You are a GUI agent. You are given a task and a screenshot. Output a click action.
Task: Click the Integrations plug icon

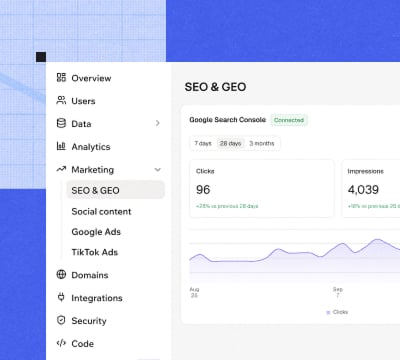click(x=61, y=297)
